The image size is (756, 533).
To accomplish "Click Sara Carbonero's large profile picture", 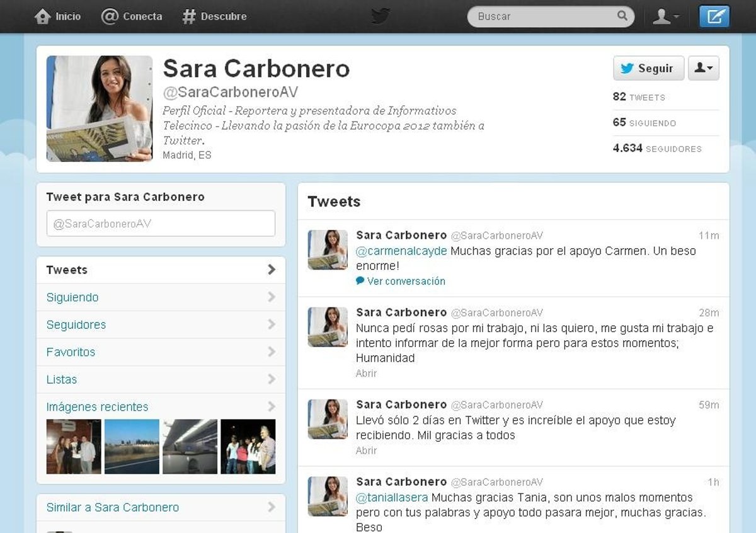I will [100, 108].
